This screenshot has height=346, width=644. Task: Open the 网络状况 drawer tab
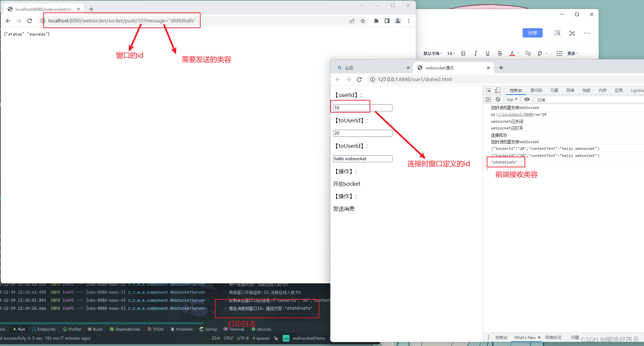553,338
